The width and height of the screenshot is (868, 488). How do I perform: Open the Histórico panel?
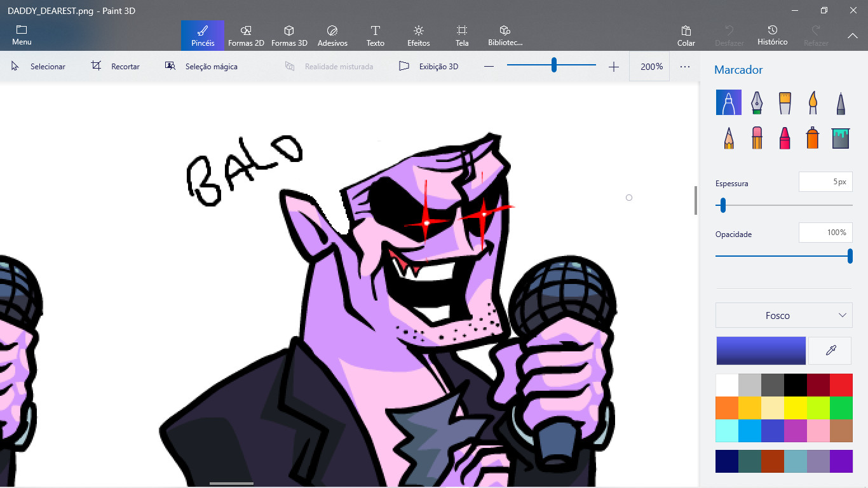772,35
